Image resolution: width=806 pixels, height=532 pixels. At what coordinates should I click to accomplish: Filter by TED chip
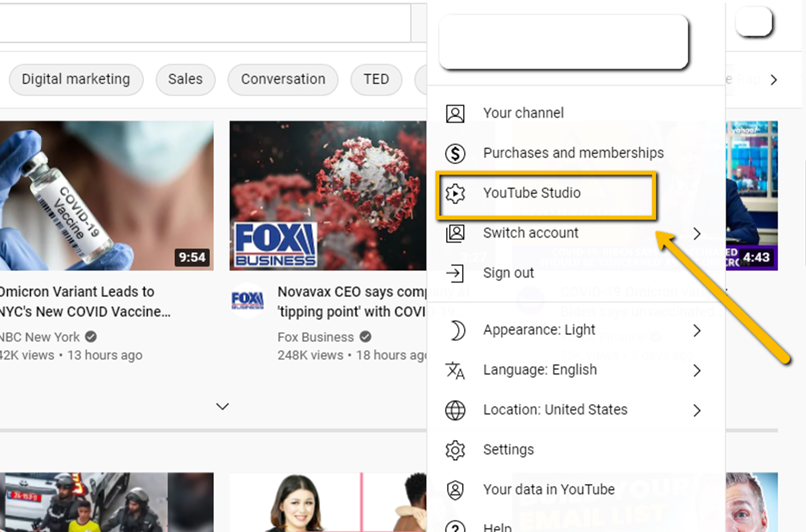376,79
